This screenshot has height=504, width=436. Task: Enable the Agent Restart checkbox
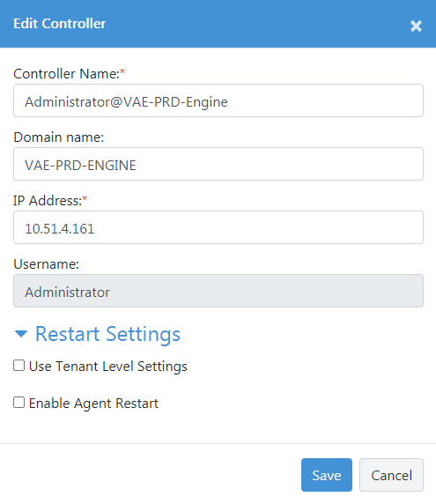pos(19,403)
